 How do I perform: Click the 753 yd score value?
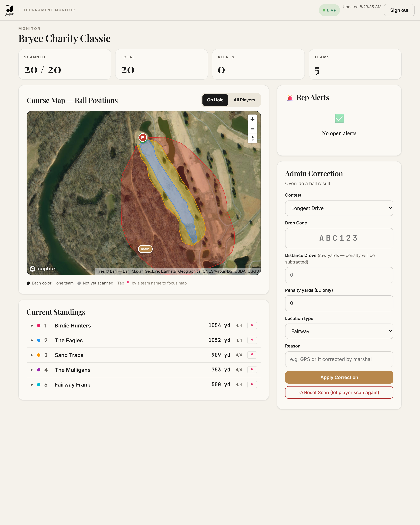click(221, 370)
